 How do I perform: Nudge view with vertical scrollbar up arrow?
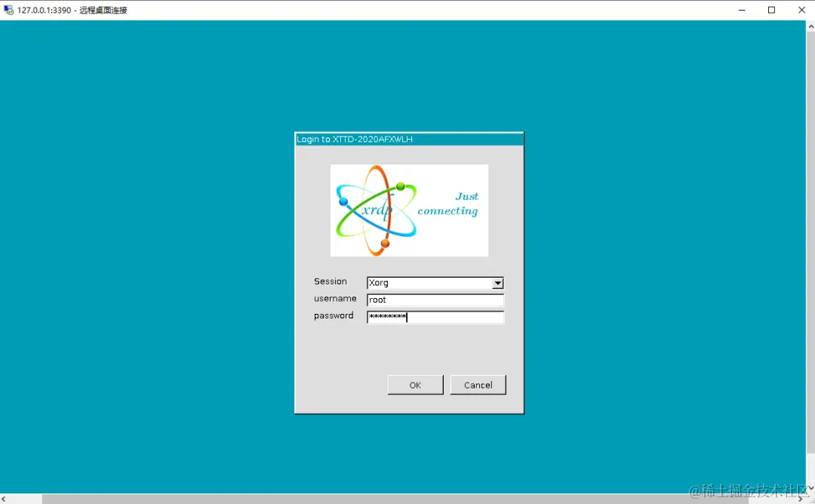810,26
